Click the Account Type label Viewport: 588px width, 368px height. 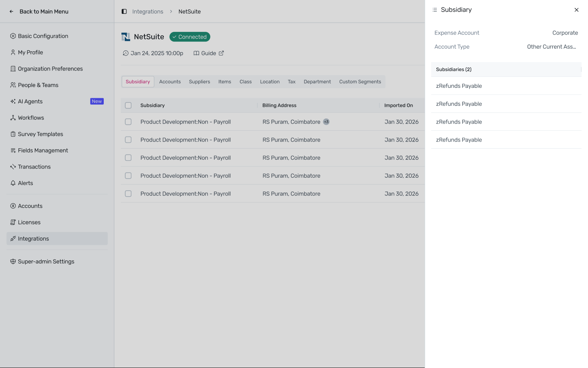pyautogui.click(x=452, y=47)
